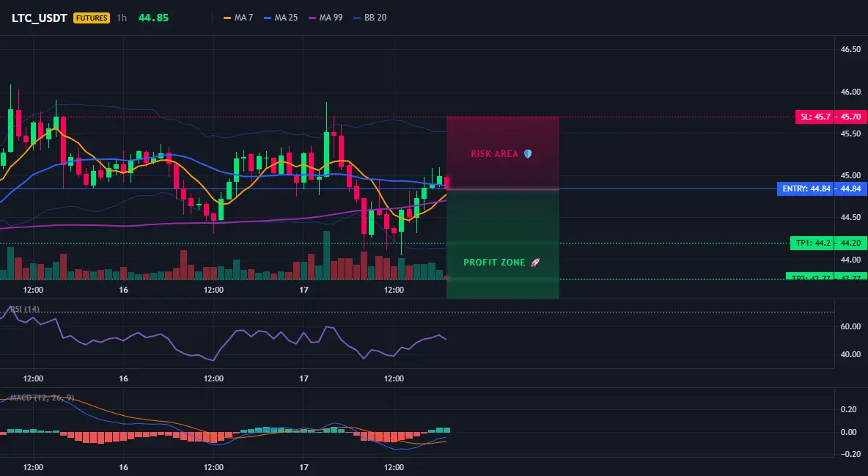Viewport: 868px width, 476px height.
Task: Click the LTC_USDT symbol name
Action: [40, 18]
